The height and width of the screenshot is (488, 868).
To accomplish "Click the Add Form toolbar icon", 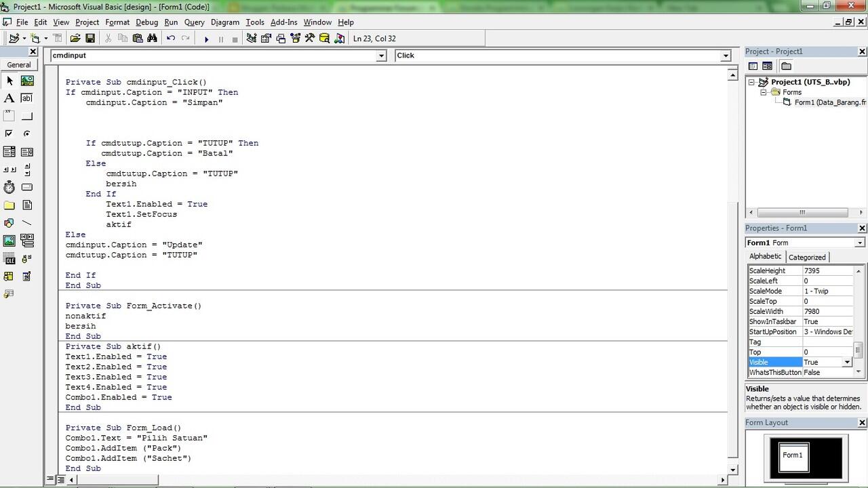I will pos(35,39).
